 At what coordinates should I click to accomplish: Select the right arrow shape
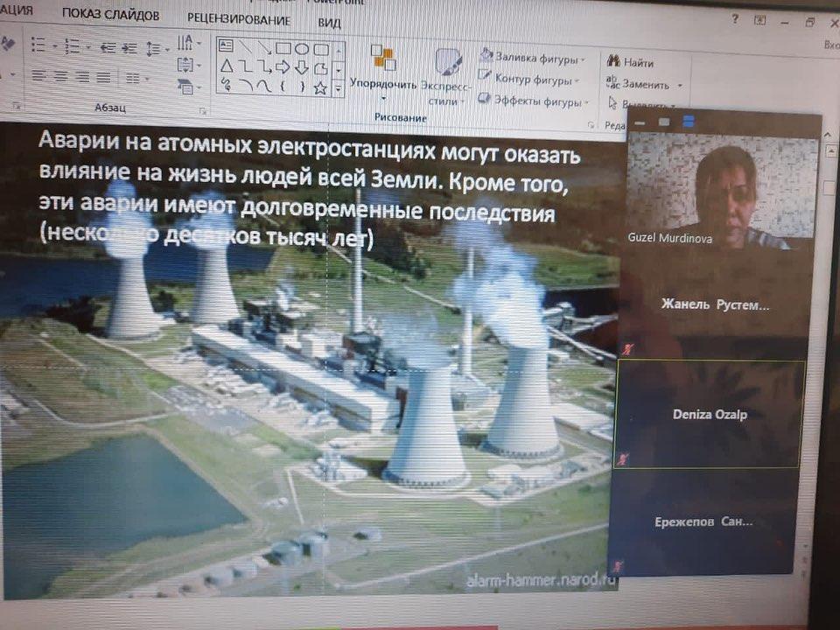coord(283,66)
